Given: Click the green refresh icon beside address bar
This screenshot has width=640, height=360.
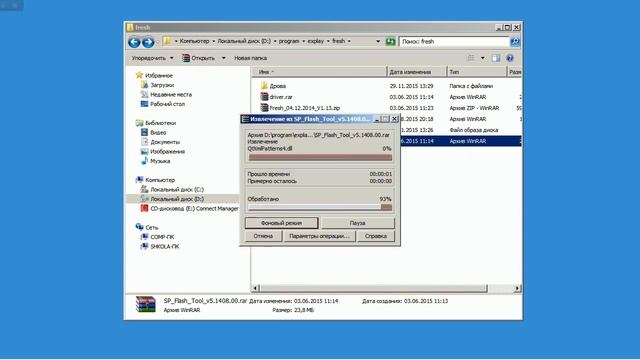Looking at the screenshot, I should (x=390, y=41).
